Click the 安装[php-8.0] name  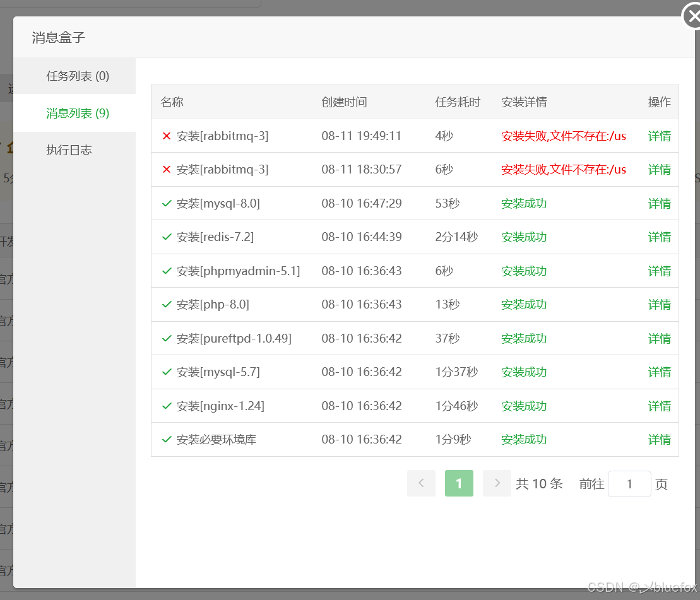(x=213, y=304)
